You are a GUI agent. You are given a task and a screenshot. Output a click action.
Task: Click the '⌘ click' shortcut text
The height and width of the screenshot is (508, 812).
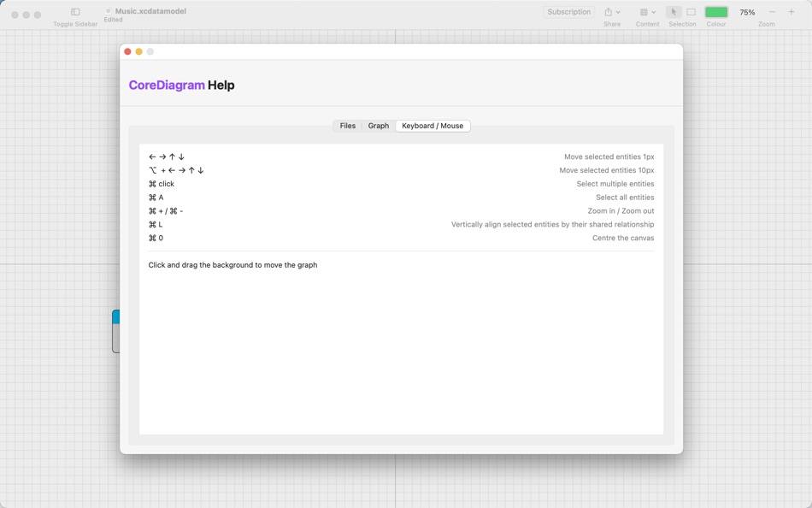[162, 184]
